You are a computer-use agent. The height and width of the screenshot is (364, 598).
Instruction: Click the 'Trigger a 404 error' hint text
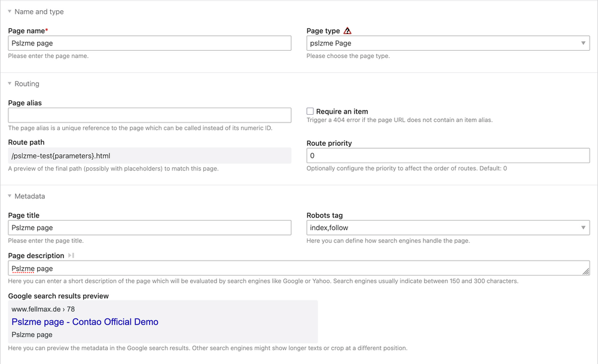[x=399, y=120]
